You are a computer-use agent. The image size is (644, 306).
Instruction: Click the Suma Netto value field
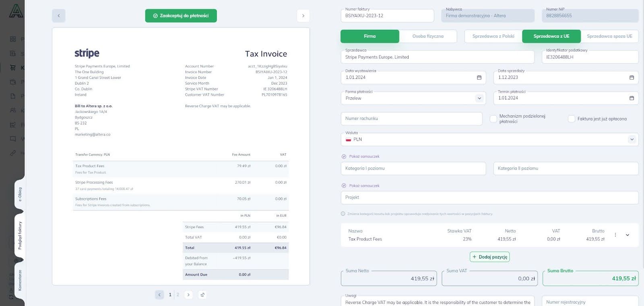point(389,278)
